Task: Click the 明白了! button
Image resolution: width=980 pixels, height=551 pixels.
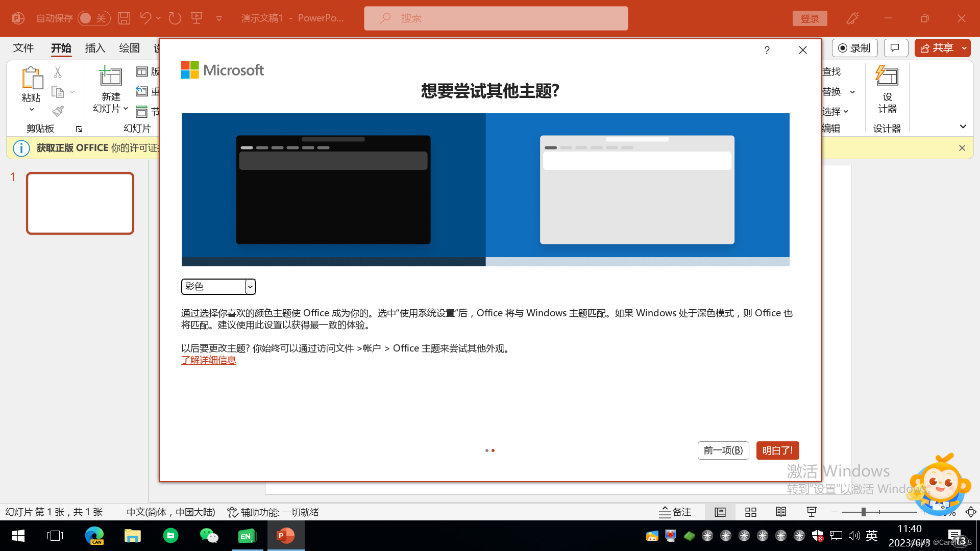Action: click(x=777, y=450)
